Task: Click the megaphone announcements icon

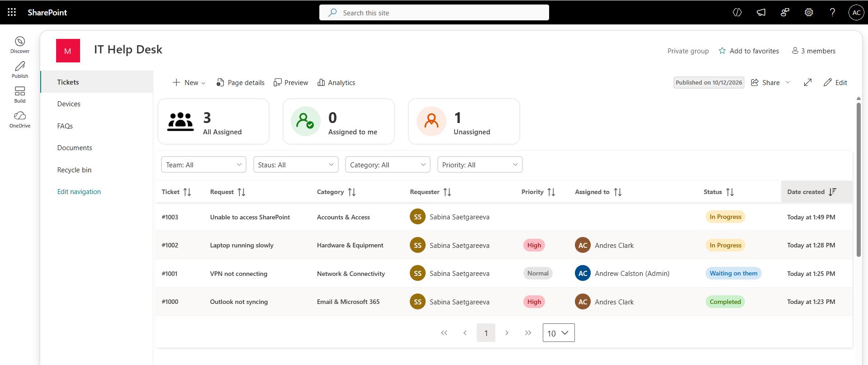Action: [x=761, y=12]
